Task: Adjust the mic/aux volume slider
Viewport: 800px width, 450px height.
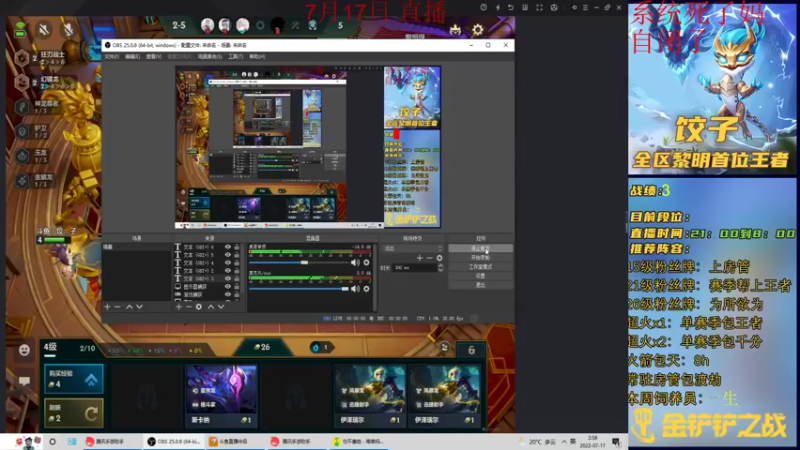Action: click(298, 289)
